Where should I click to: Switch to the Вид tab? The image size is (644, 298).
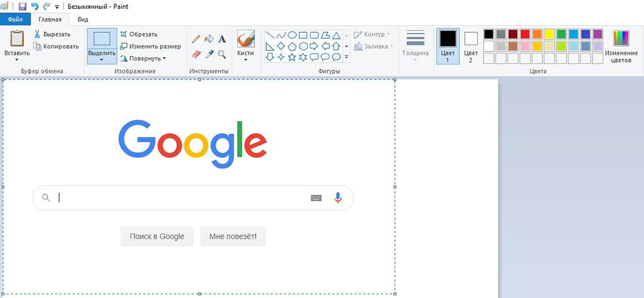coord(83,19)
